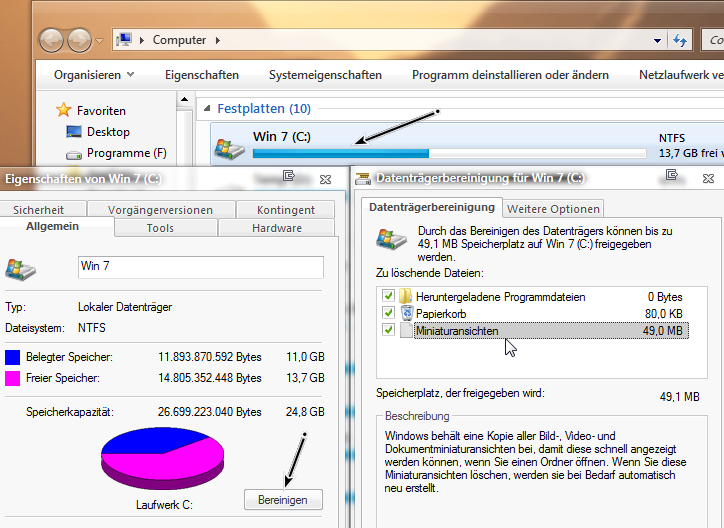This screenshot has width=724, height=528.
Task: Click Eigenschaften in Explorer toolbar
Action: (x=202, y=75)
